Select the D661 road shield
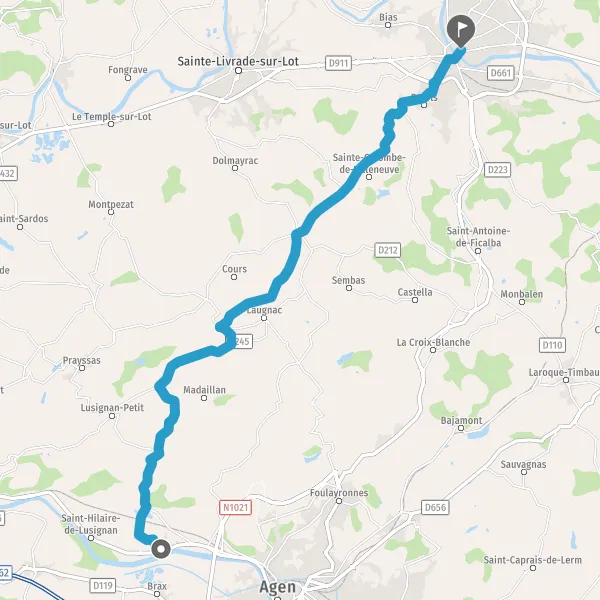Screen dimensions: 600x600 coord(501,72)
